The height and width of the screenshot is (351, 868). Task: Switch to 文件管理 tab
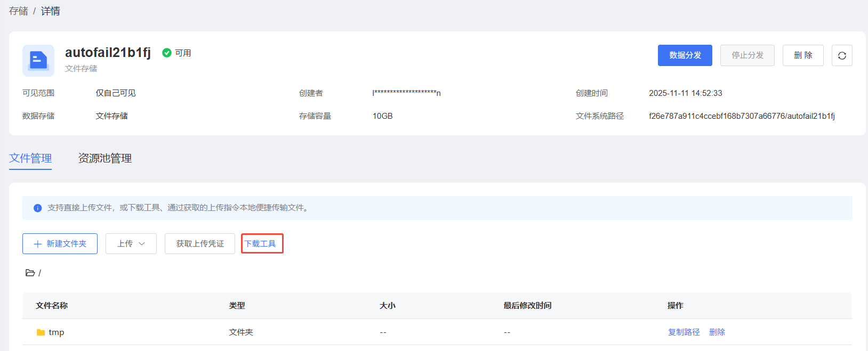(x=30, y=158)
